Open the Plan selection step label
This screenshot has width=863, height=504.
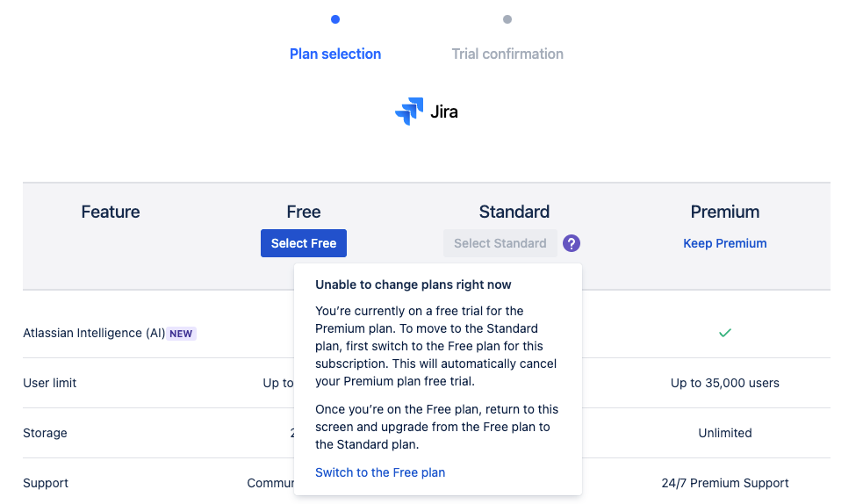335,54
